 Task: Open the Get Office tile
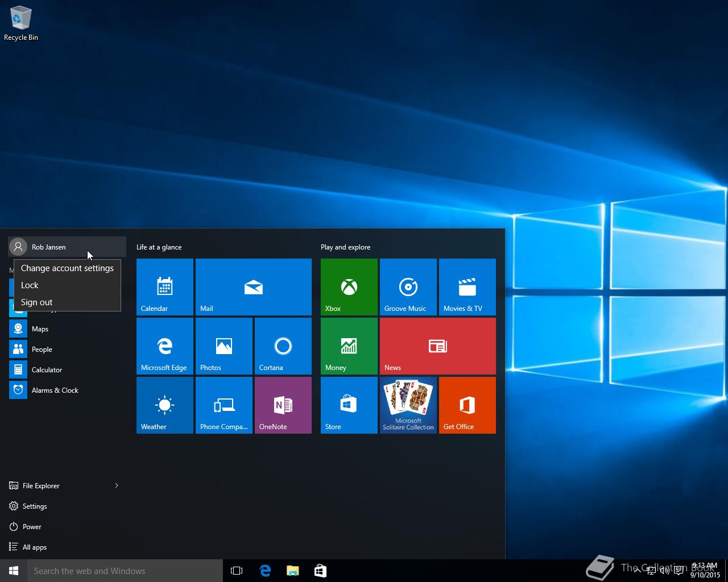468,405
